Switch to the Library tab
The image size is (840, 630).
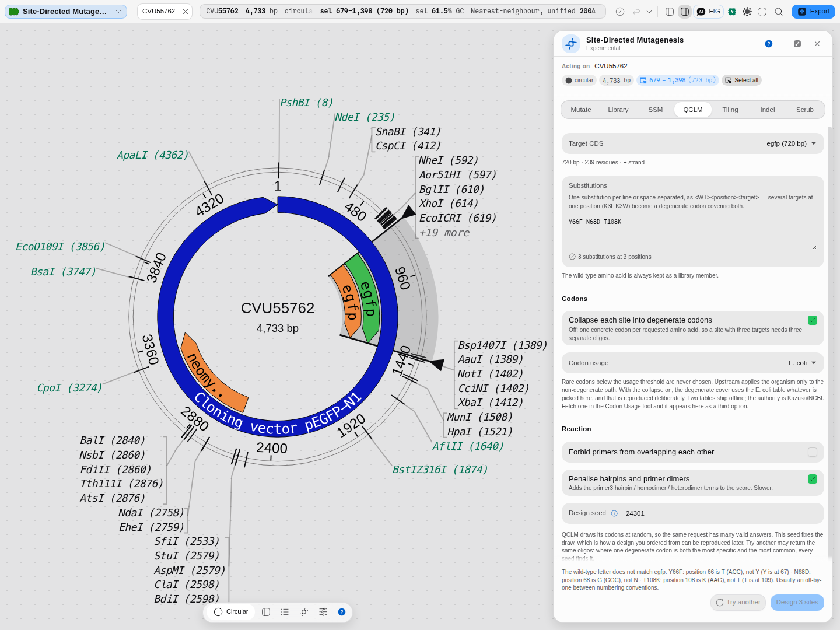pyautogui.click(x=618, y=110)
